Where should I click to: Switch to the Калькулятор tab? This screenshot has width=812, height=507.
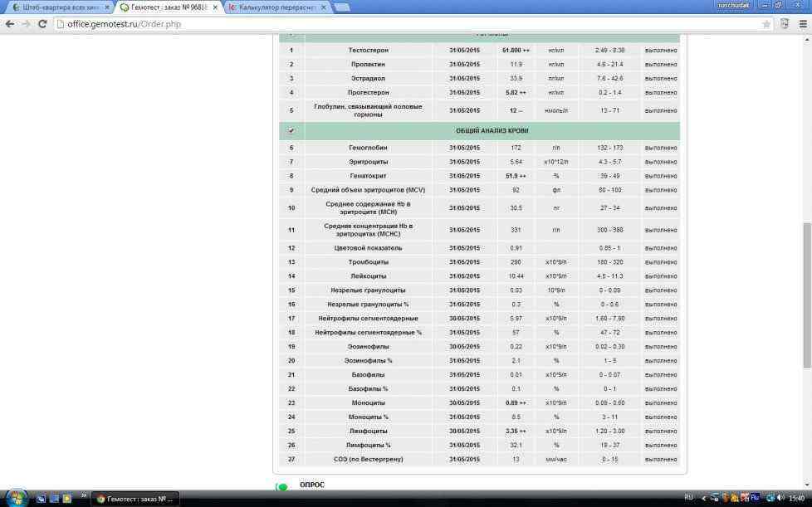tap(276, 7)
